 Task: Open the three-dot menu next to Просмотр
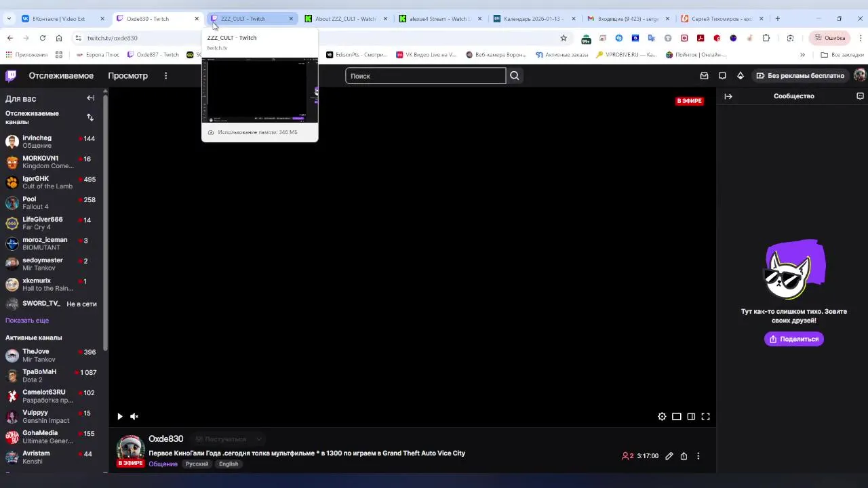tap(165, 76)
